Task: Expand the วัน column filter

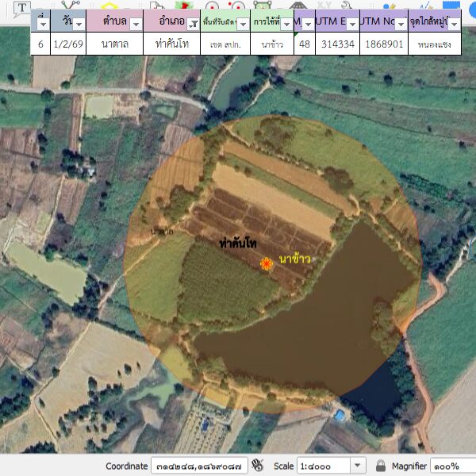Action: click(79, 25)
